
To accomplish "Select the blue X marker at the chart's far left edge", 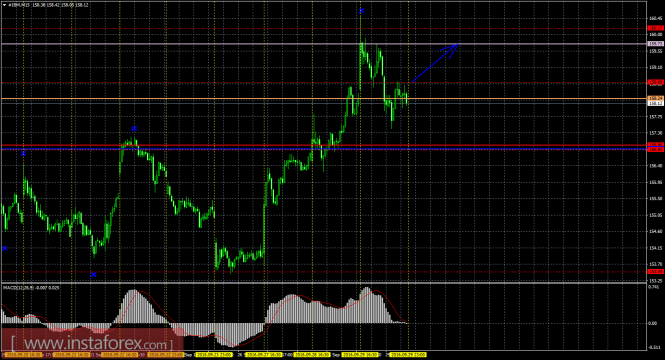I will click(x=5, y=248).
